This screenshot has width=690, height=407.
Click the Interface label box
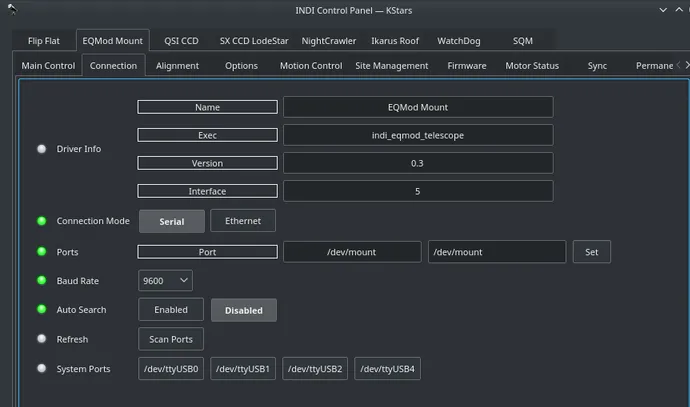tap(207, 191)
